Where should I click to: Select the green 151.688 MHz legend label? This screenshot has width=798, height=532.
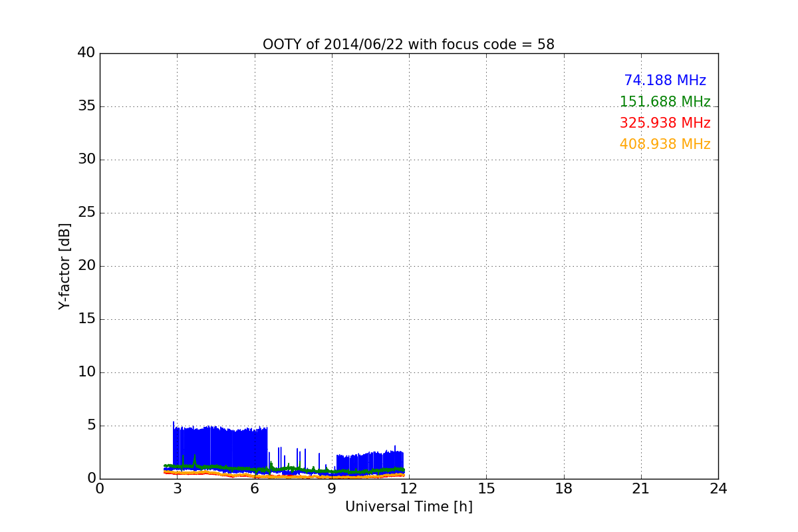click(x=665, y=102)
